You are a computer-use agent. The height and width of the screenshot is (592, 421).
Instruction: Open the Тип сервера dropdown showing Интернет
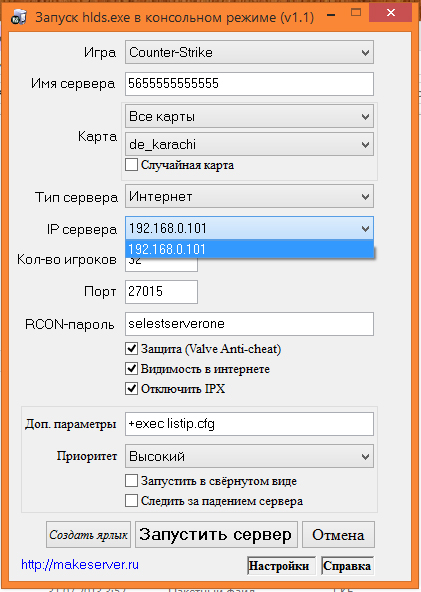tap(249, 196)
